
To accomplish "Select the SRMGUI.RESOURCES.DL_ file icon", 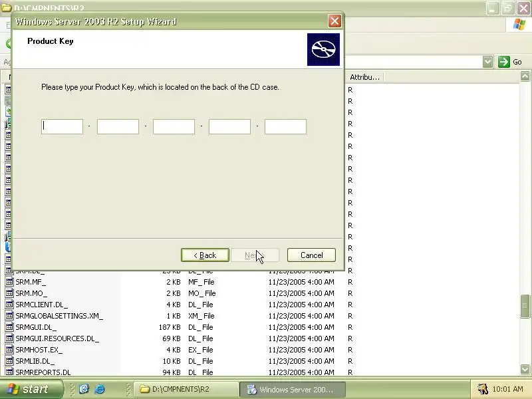I will pos(9,338).
